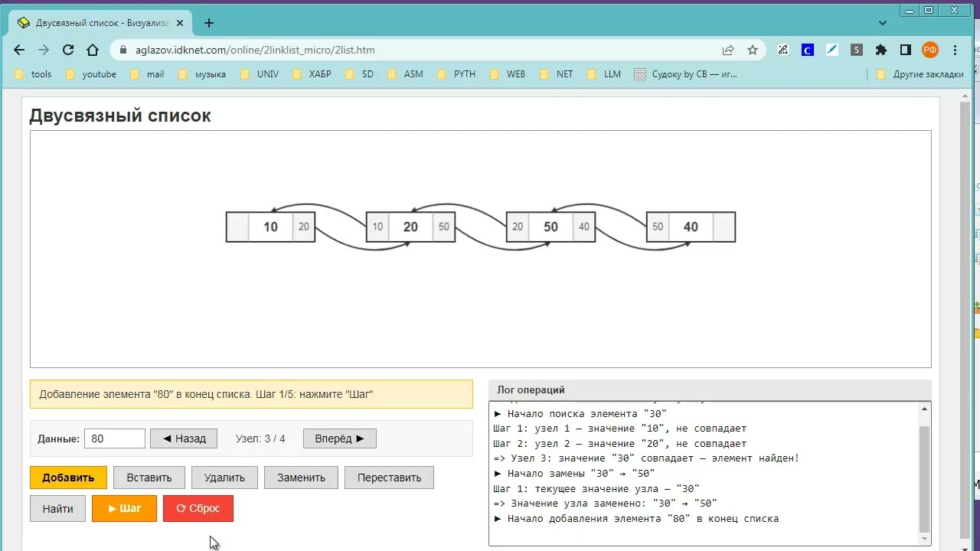Open the UNIV bookmark folder
980x551 pixels.
[260, 74]
